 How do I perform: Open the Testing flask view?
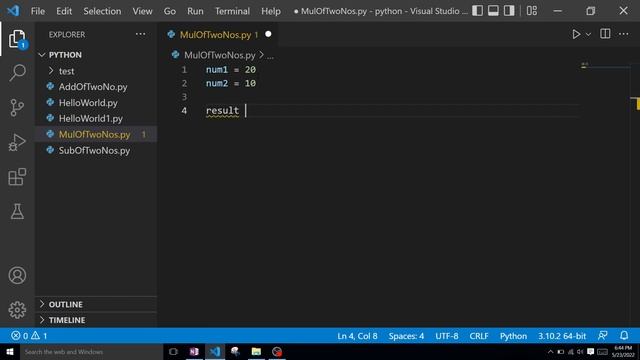click(17, 211)
